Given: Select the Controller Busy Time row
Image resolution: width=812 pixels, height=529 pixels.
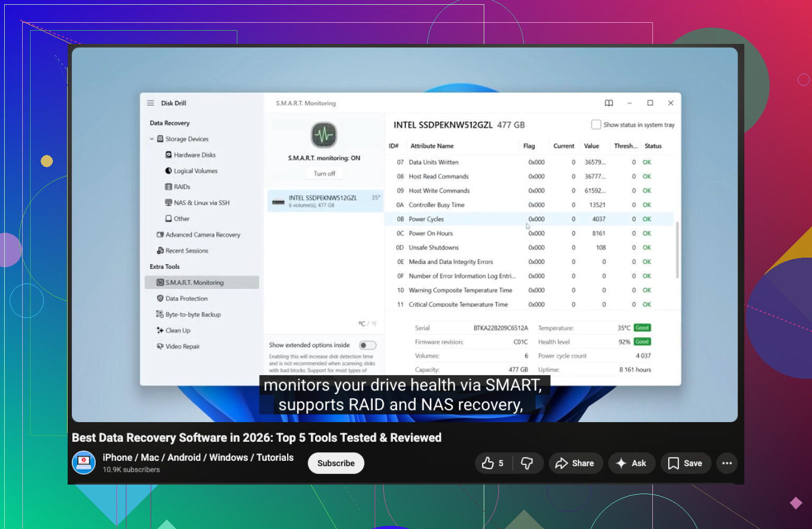Looking at the screenshot, I should point(530,205).
